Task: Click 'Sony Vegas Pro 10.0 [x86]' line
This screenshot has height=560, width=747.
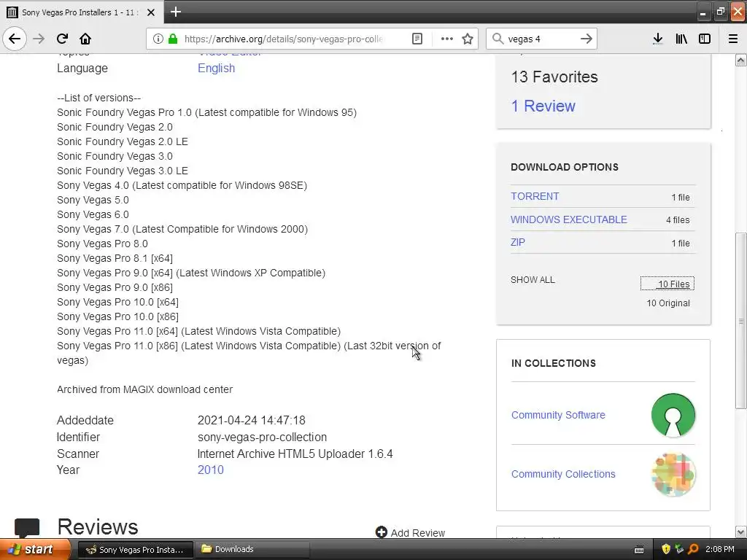Action: click(117, 316)
